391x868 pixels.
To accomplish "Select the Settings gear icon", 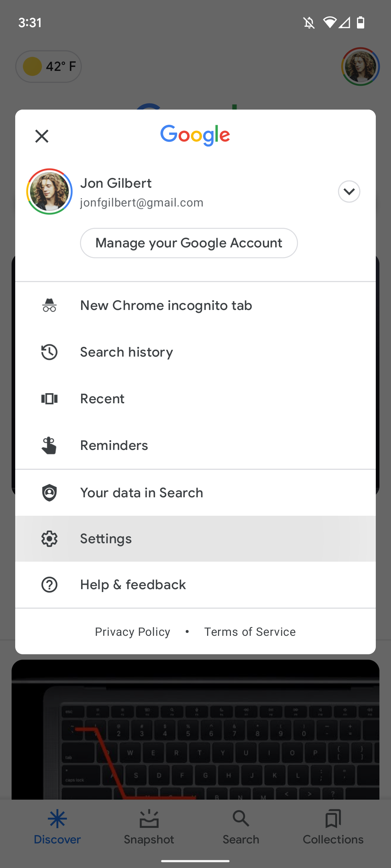I will click(x=49, y=539).
